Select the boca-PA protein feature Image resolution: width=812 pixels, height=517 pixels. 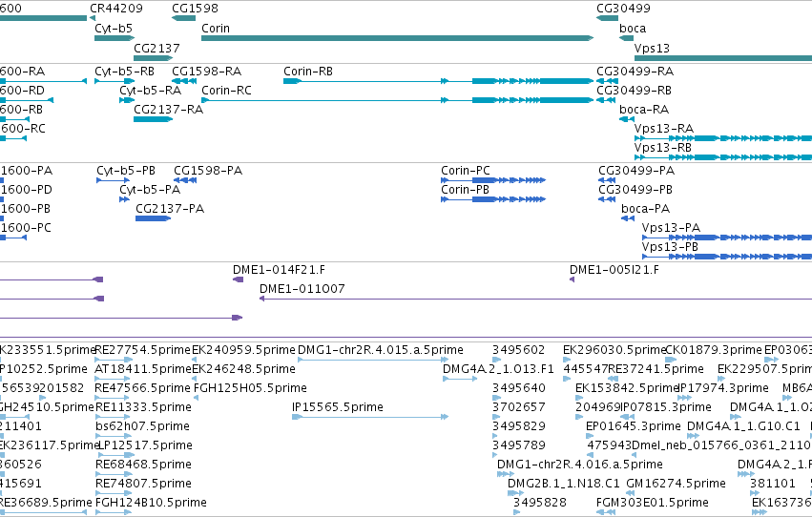[628, 218]
